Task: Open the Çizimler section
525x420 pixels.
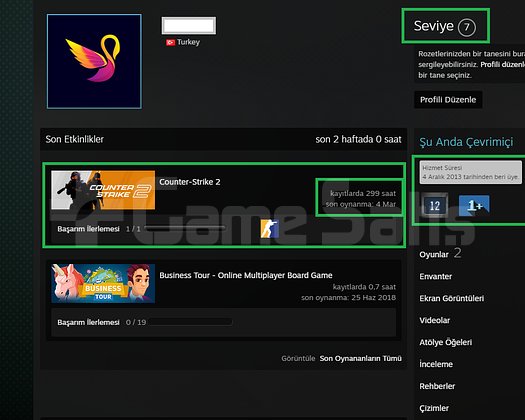Action: coord(434,408)
